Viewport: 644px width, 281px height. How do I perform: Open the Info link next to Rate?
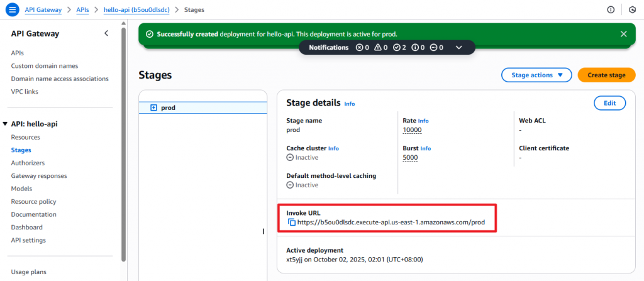(423, 121)
